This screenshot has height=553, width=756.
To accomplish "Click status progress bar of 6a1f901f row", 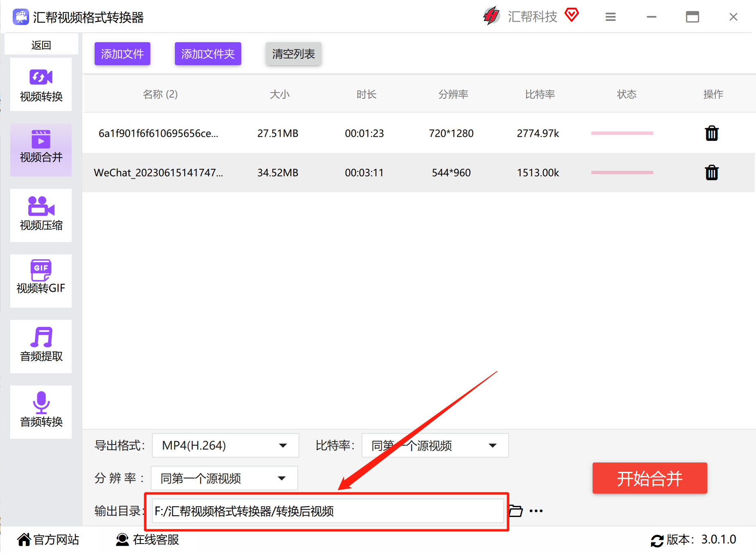I will 622,133.
